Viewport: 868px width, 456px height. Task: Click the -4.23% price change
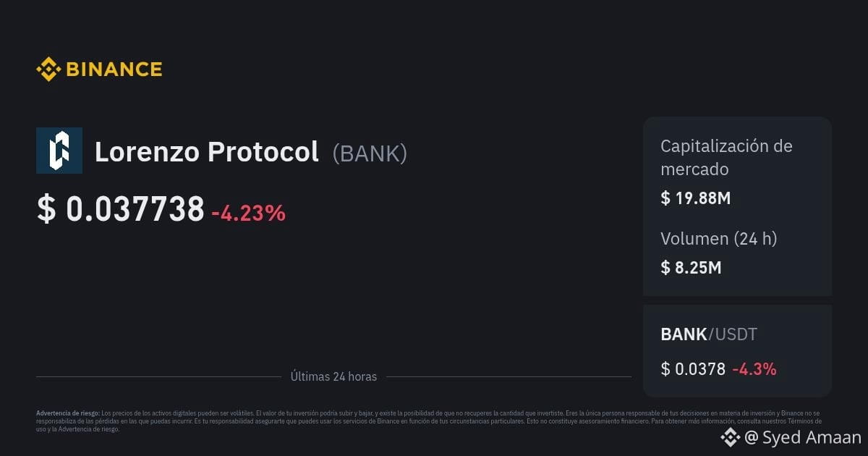[248, 213]
